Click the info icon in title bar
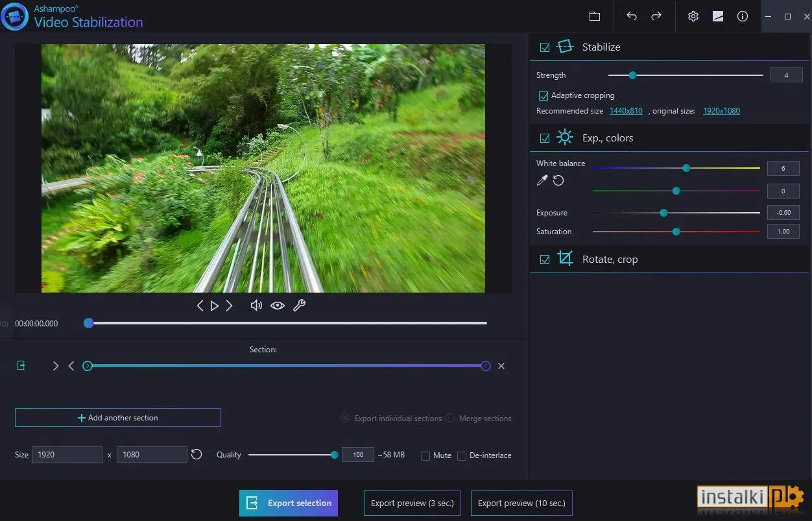 click(743, 16)
